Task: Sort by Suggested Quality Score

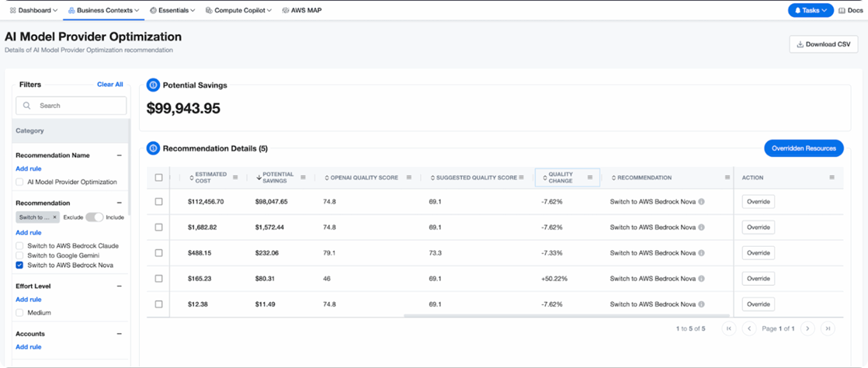Action: tap(474, 178)
